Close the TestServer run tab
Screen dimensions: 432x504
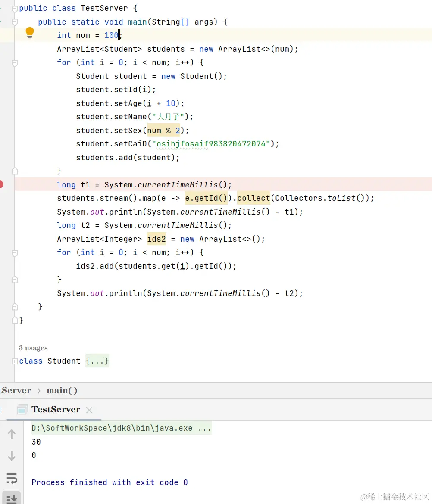(x=89, y=410)
